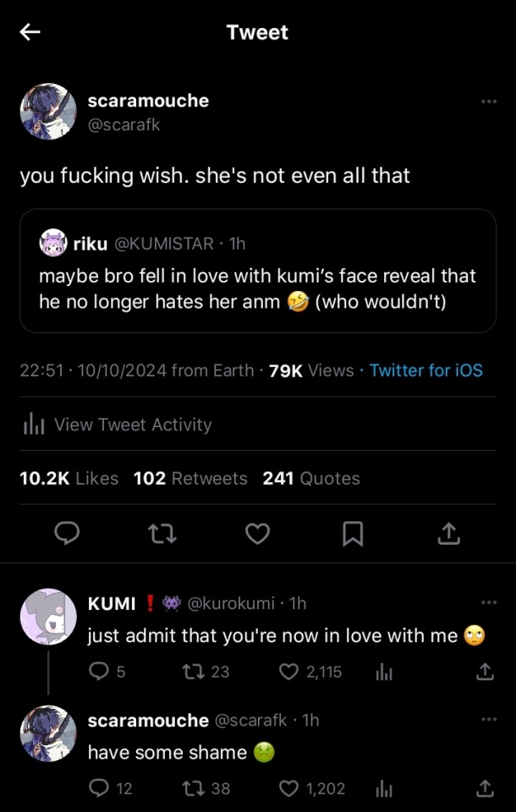Screen dimensions: 516x812
Task: Bookmark the main tweet
Action: pyautogui.click(x=353, y=533)
